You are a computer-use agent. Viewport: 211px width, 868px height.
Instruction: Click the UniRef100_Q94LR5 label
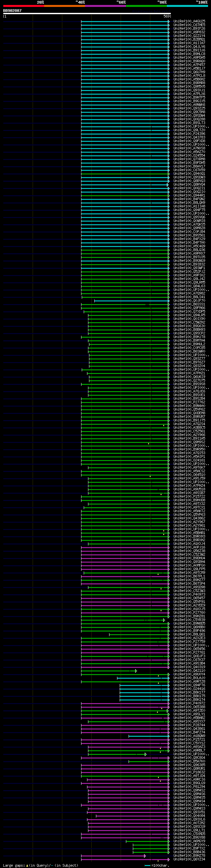pos(189,315)
